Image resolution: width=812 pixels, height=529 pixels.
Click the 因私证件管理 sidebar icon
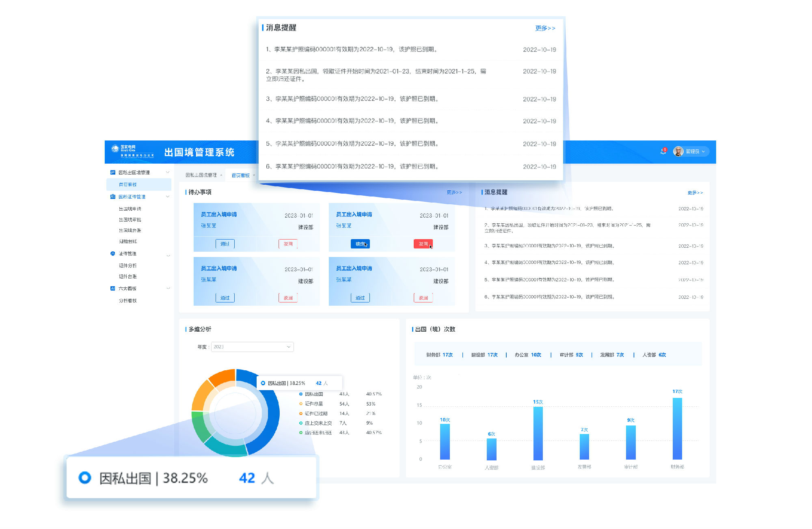point(113,196)
